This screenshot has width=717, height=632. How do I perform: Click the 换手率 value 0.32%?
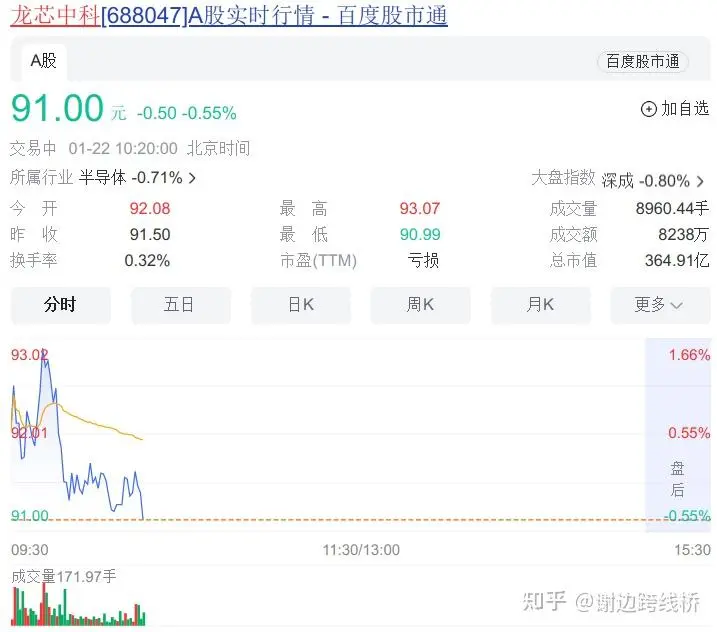147,261
